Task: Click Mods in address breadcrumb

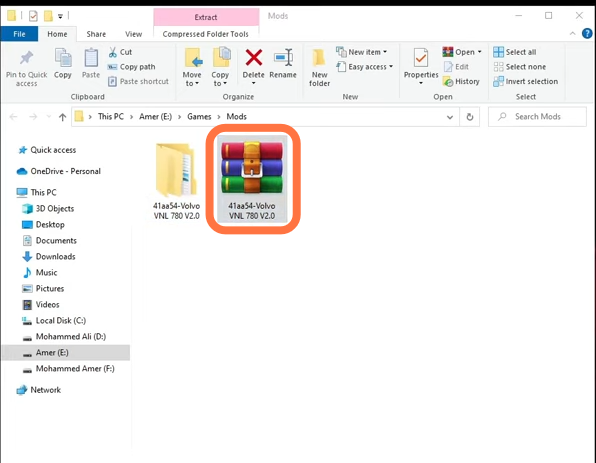Action: [236, 116]
